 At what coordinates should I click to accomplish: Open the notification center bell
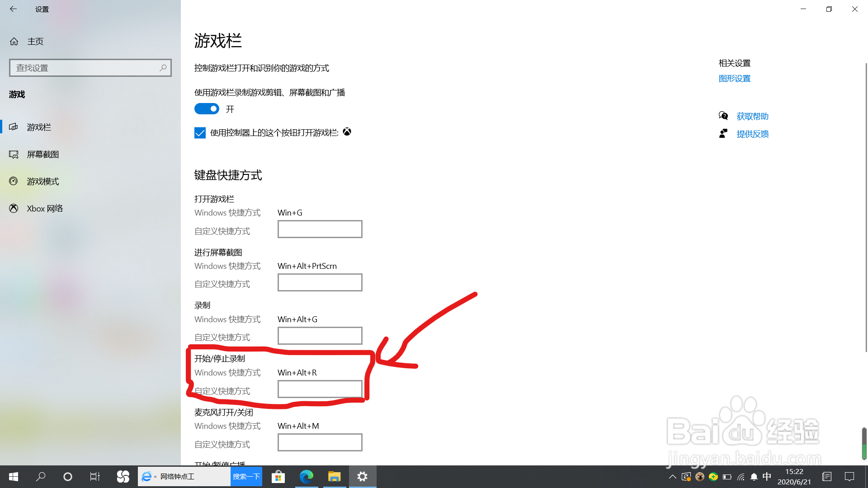pyautogui.click(x=754, y=476)
